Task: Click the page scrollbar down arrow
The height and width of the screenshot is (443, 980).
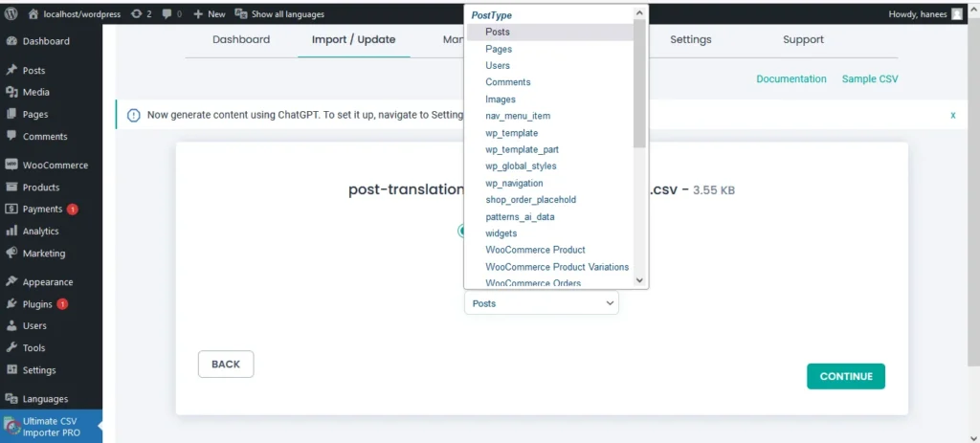Action: 974,436
